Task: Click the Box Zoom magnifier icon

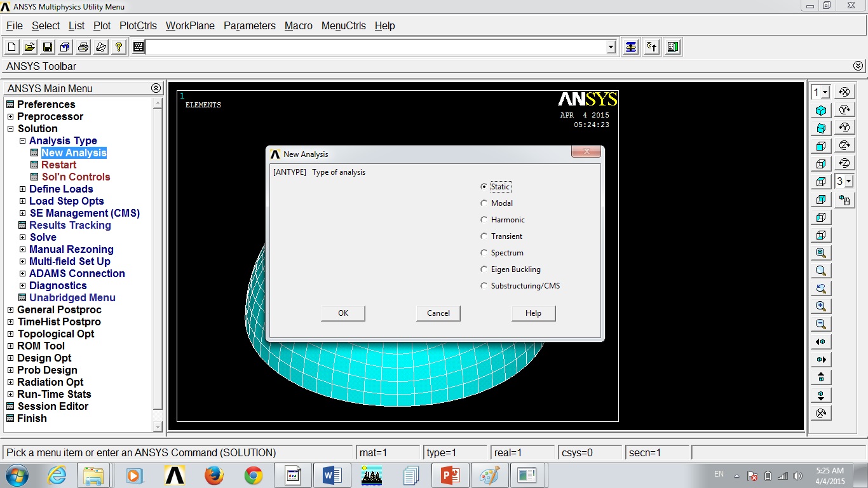Action: pos(821,271)
